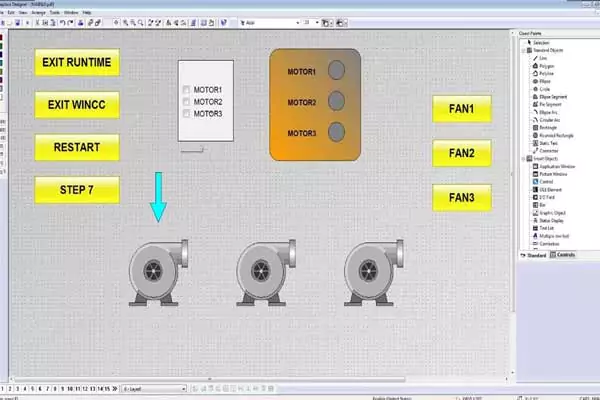Image resolution: width=600 pixels, height=400 pixels.
Task: Enable the MOTOR3 checkbox
Action: point(186,113)
